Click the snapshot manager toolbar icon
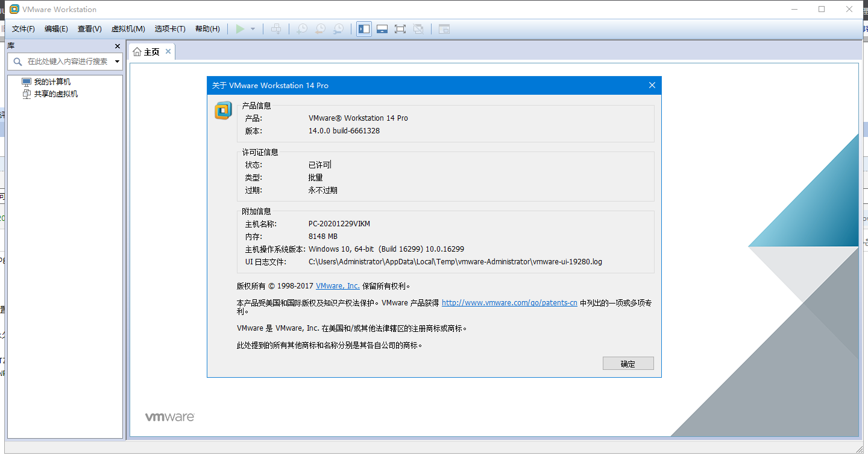868x458 pixels. (339, 29)
